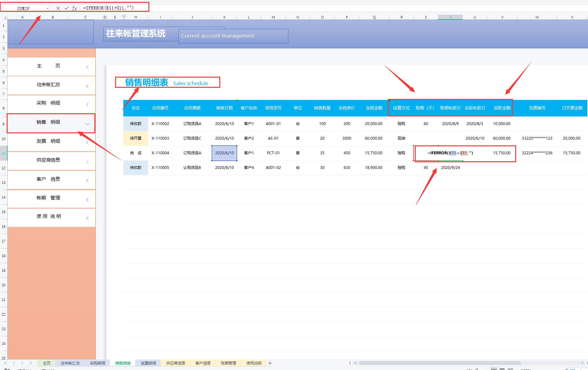Expand the 销售 明细 sidebar chevron
Image resolution: width=588 pixels, height=370 pixels.
(x=87, y=124)
